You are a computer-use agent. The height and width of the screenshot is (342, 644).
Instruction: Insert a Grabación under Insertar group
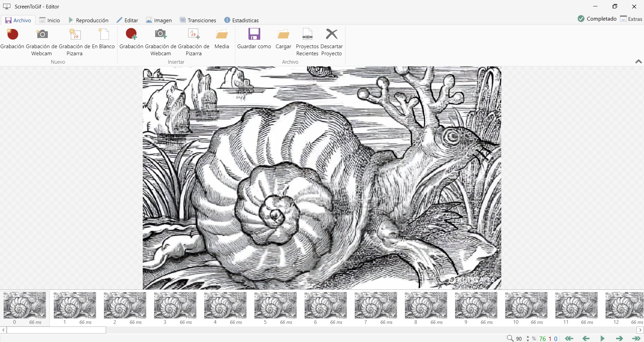(x=131, y=39)
